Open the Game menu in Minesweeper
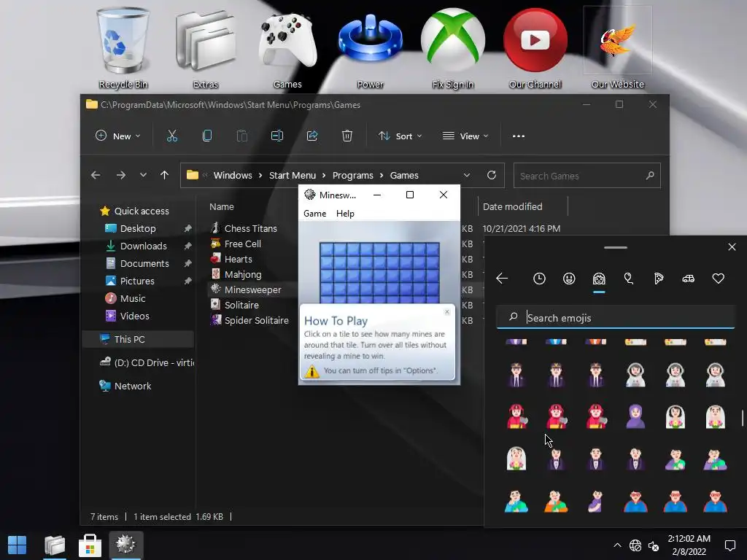The image size is (747, 560). click(x=315, y=214)
